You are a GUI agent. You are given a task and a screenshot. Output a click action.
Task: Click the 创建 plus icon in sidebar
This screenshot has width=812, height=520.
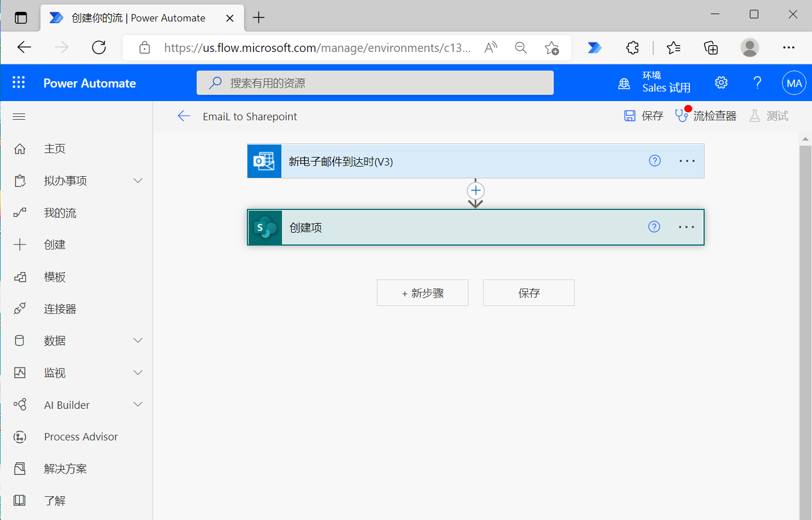pos(20,244)
